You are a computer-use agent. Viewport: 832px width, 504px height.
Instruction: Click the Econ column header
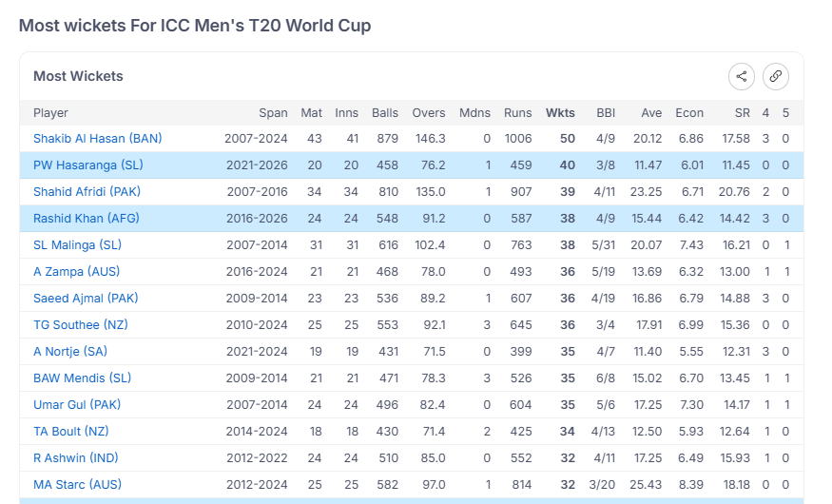click(x=688, y=113)
